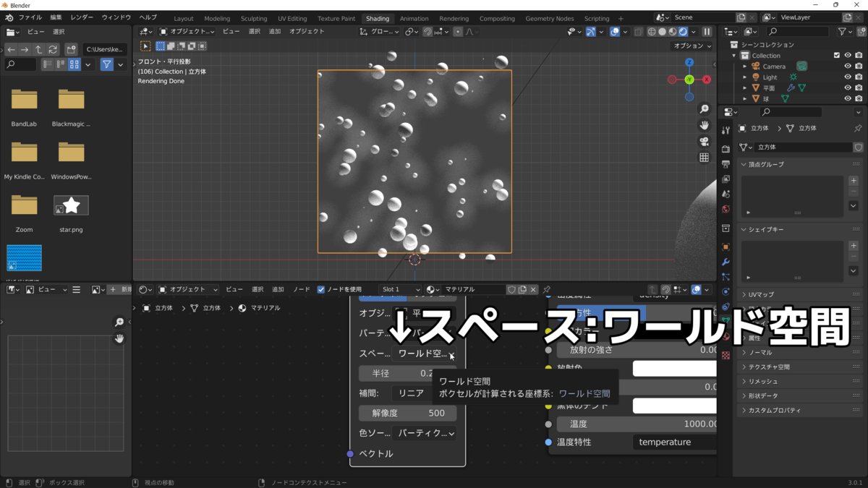868x488 pixels.
Task: Click the viewport zoom magnifier icon
Action: [704, 109]
